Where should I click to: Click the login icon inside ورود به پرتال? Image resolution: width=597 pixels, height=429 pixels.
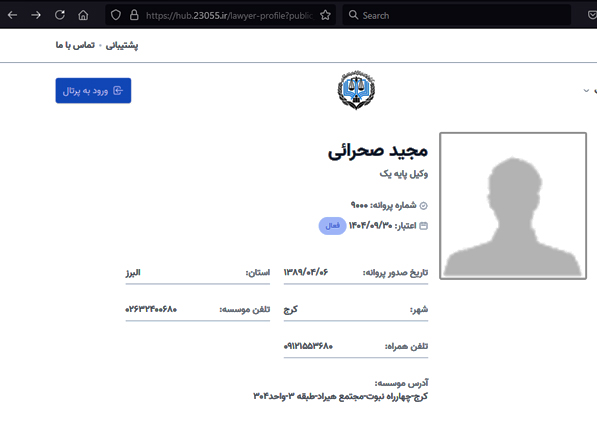point(118,91)
